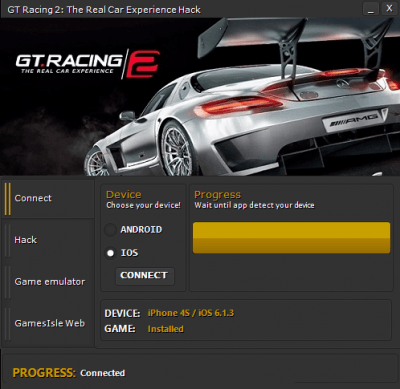This screenshot has height=389, width=400.
Task: Click the 'DEVICE:' label
Action: coord(122,314)
